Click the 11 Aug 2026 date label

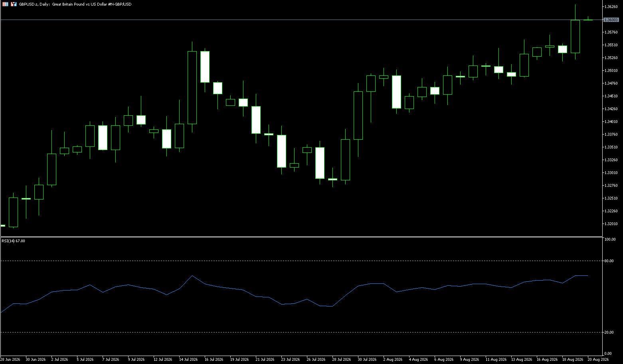pyautogui.click(x=496, y=360)
